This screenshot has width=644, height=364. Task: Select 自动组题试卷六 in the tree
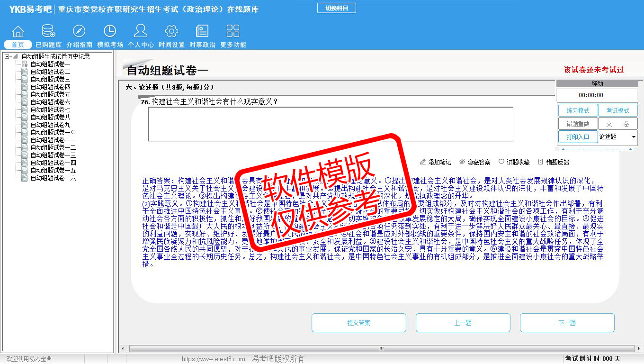(50, 102)
